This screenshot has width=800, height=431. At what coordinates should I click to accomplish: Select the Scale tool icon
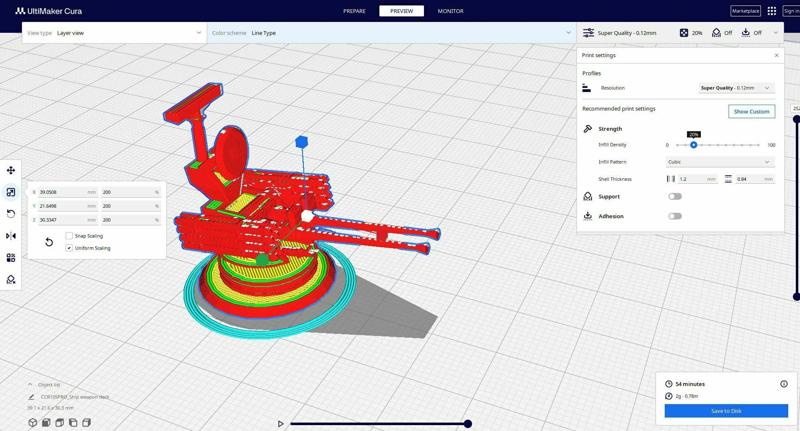point(11,192)
